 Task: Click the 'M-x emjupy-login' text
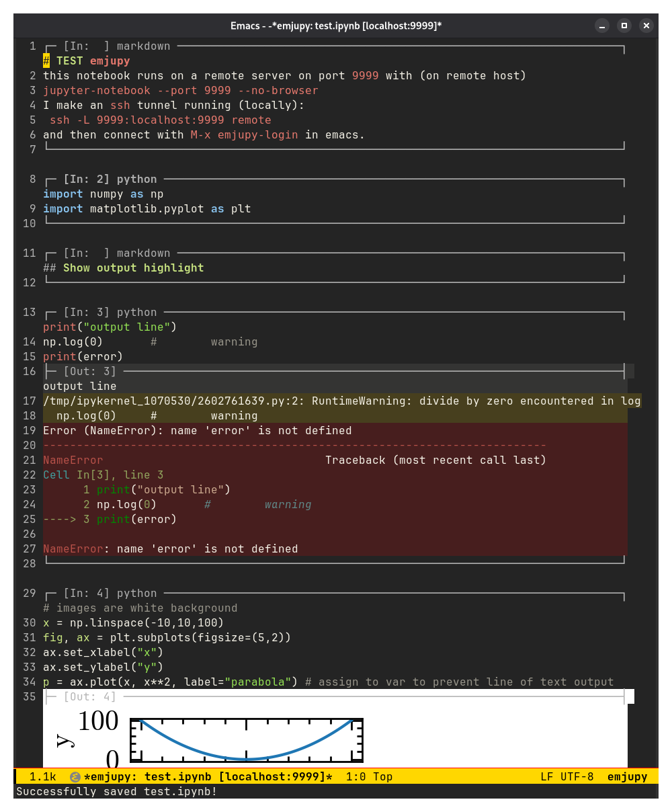coord(245,135)
